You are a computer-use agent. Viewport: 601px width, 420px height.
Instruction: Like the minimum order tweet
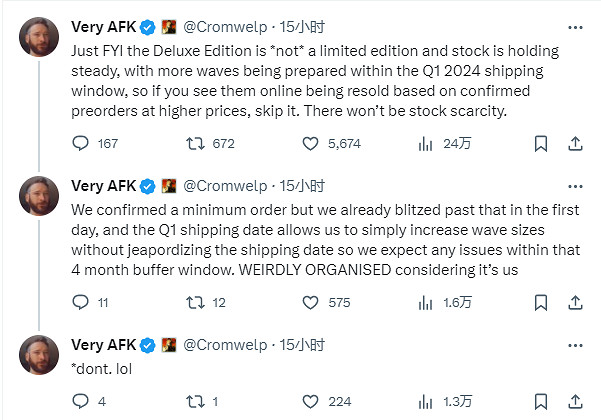(x=310, y=302)
